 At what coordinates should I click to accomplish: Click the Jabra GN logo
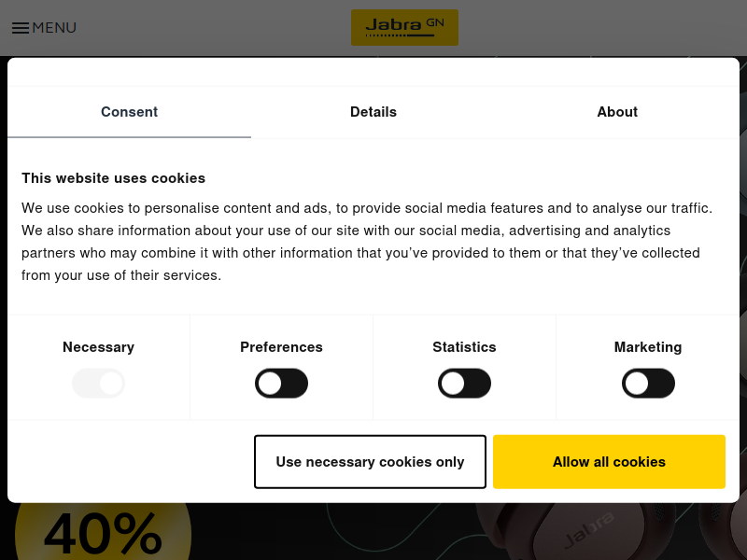click(404, 28)
